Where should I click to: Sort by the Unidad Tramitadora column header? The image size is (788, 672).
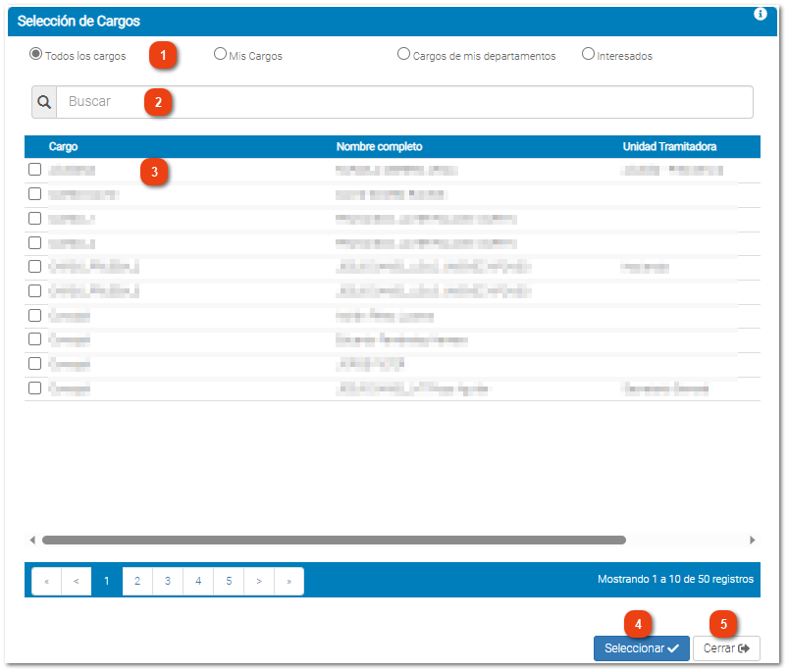(669, 146)
